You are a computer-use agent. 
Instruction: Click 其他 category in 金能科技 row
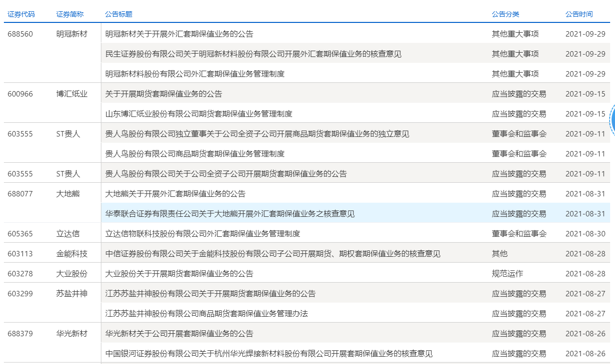pos(500,254)
